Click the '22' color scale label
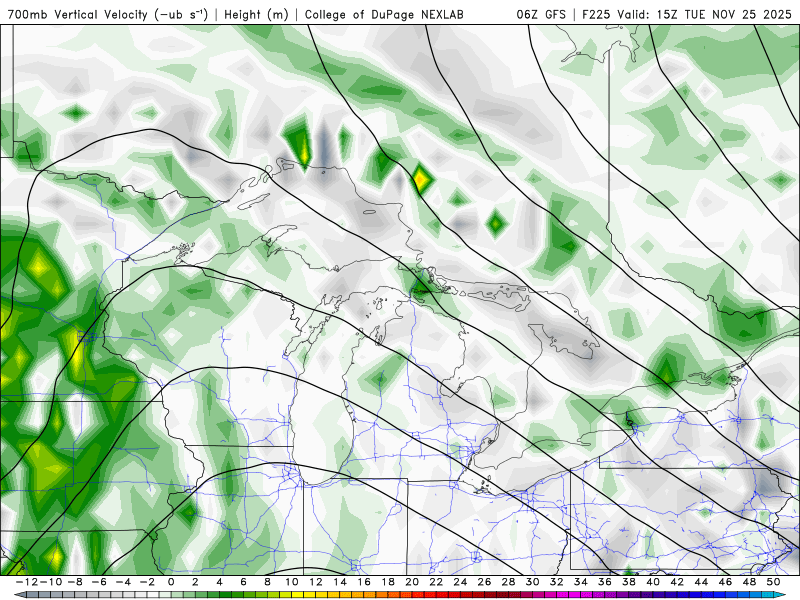 click(x=436, y=582)
